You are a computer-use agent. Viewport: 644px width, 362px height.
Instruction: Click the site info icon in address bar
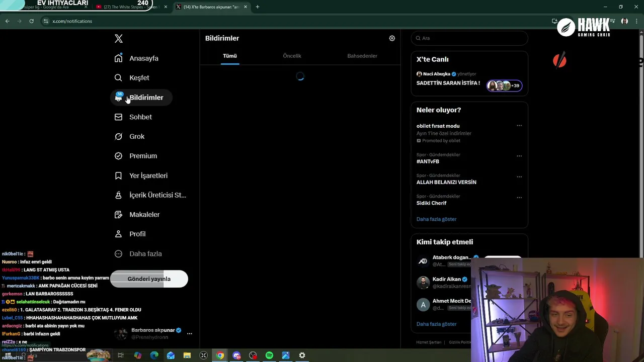(x=46, y=21)
